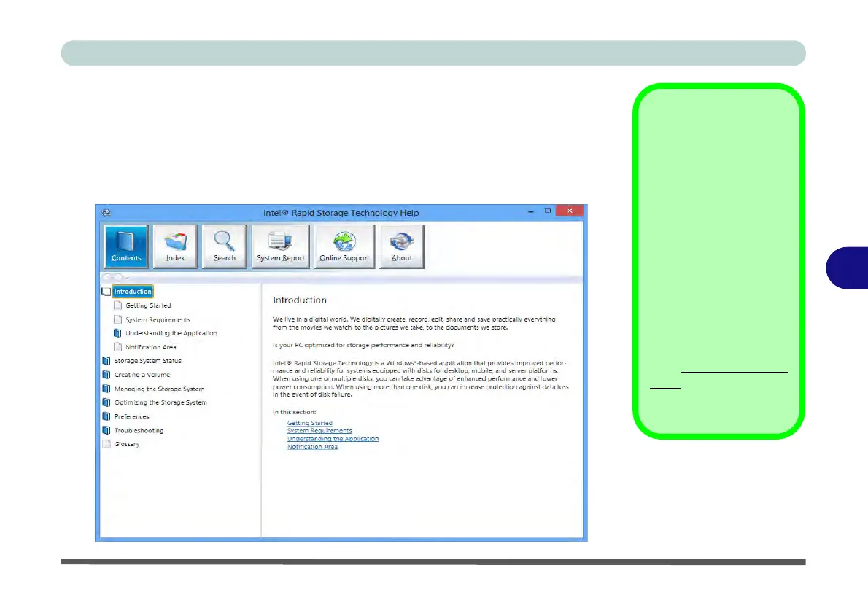Launch Online Support globe icon

(x=344, y=241)
